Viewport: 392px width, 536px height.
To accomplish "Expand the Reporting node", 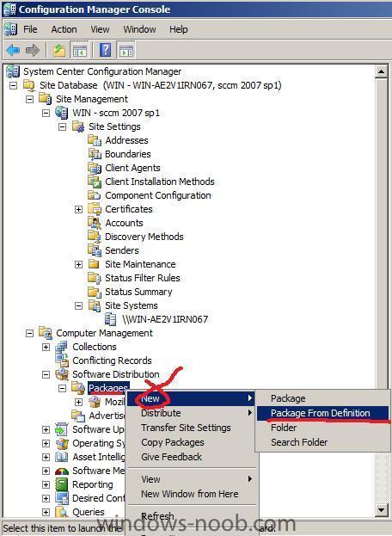I will pos(46,484).
